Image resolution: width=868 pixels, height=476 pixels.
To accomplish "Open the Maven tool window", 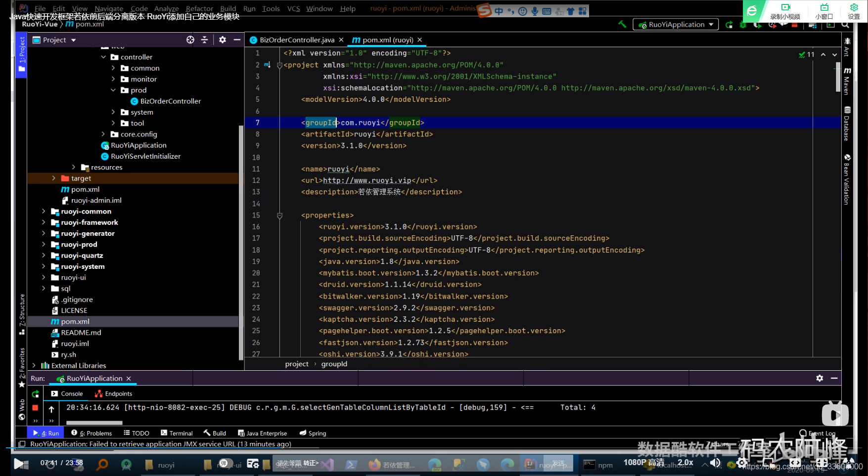I will point(847,80).
